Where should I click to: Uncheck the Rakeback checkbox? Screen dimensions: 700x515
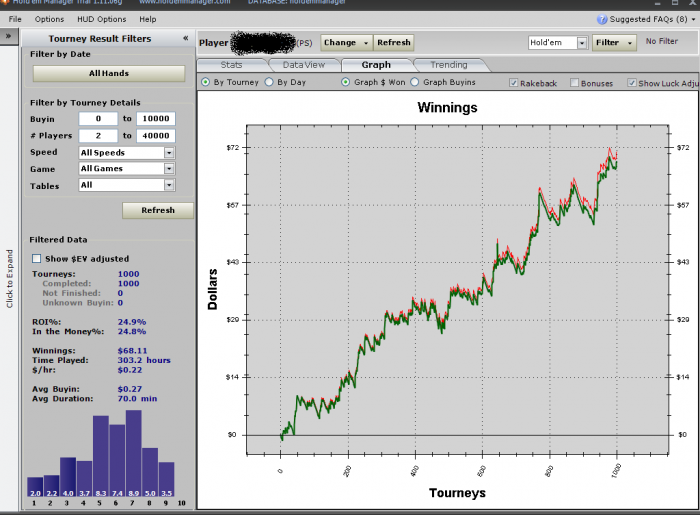514,82
